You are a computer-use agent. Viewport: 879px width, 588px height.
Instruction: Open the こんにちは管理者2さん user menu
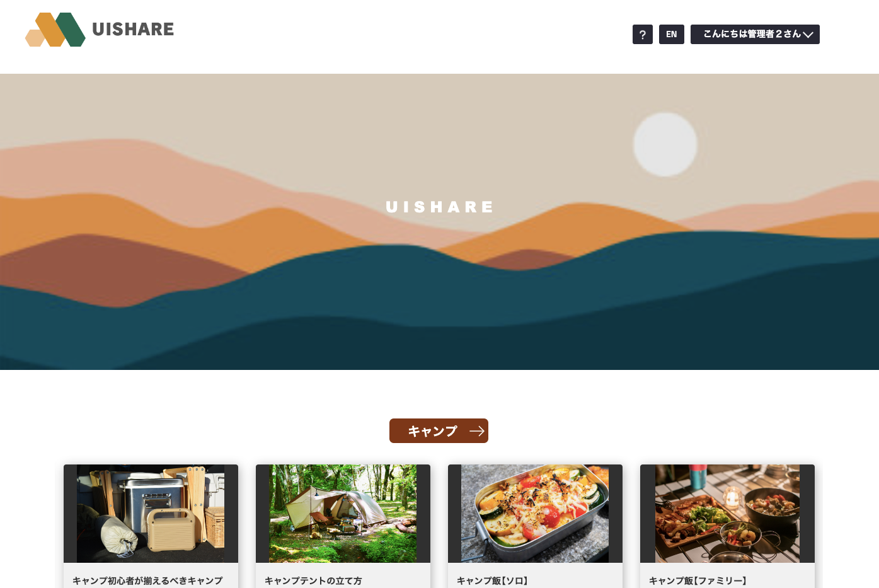tap(755, 35)
